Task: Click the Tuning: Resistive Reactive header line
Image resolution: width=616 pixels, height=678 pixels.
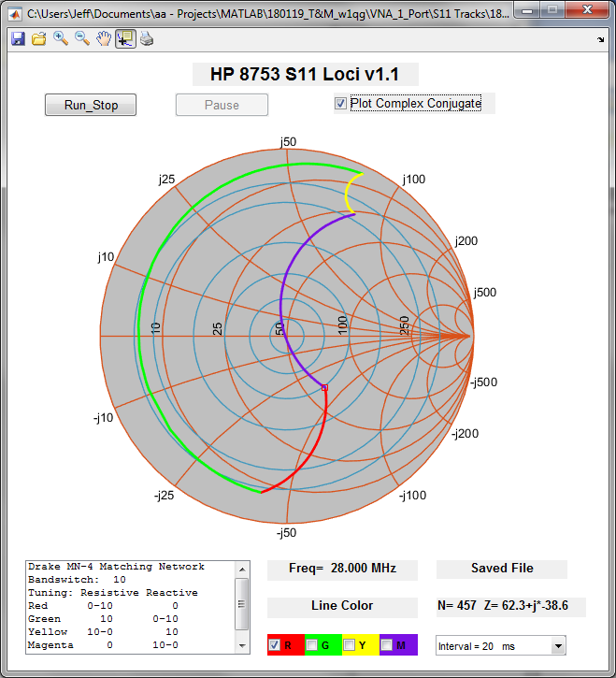Action: point(113,592)
